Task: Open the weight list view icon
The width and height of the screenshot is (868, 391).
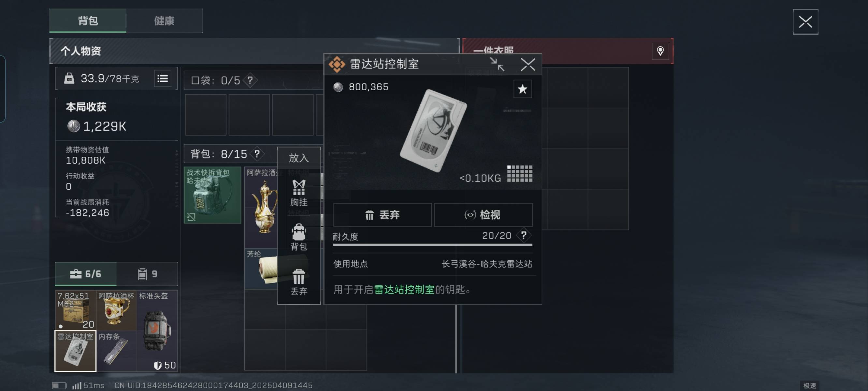Action: [x=163, y=79]
